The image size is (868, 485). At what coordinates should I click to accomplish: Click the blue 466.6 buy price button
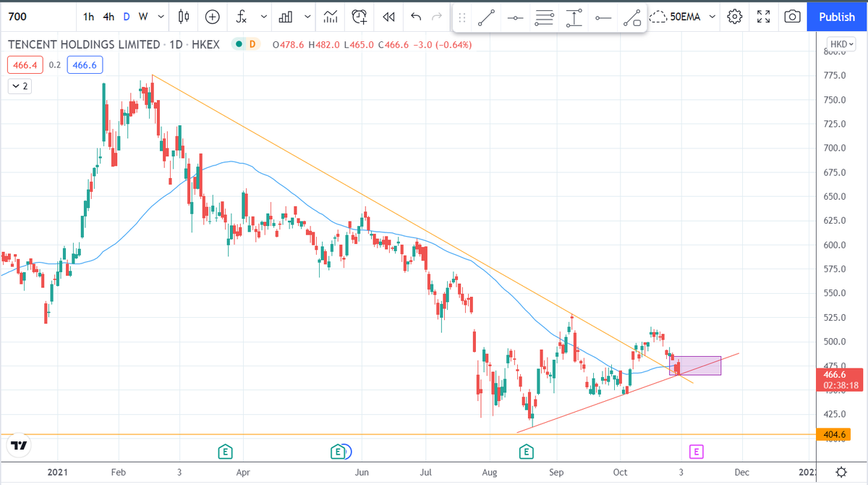(x=85, y=65)
